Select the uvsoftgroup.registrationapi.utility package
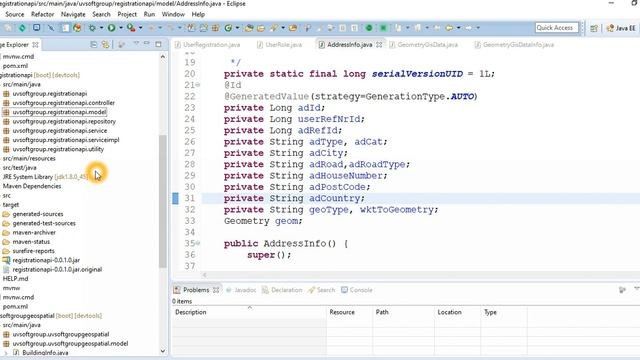The width and height of the screenshot is (640, 360). point(58,149)
